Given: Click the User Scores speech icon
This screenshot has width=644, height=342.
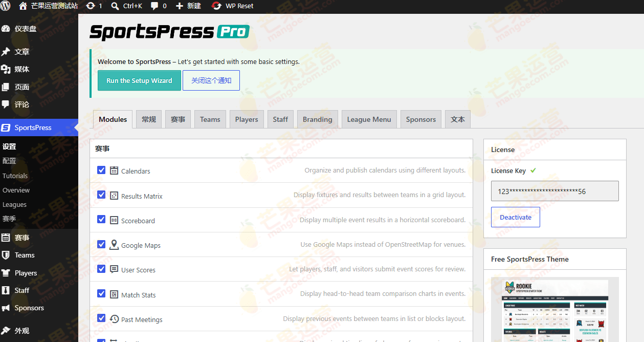Looking at the screenshot, I should (x=114, y=269).
